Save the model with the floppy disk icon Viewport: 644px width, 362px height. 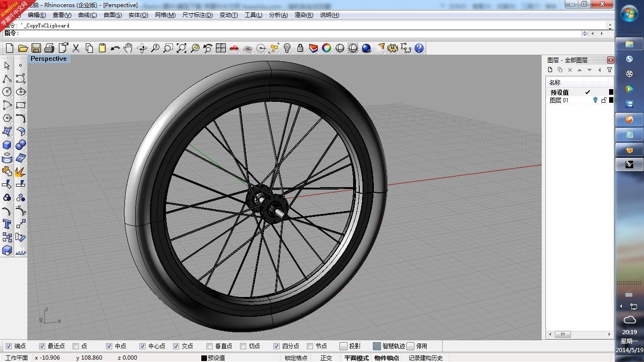click(x=36, y=48)
